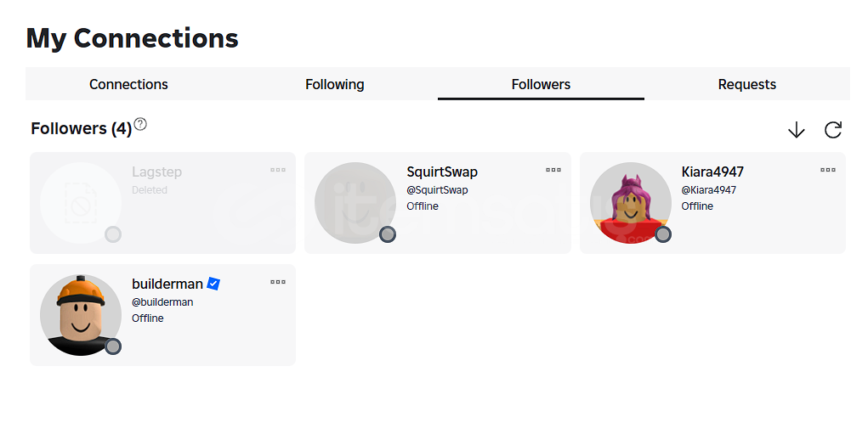
Task: Go to the Requests tab
Action: (747, 84)
